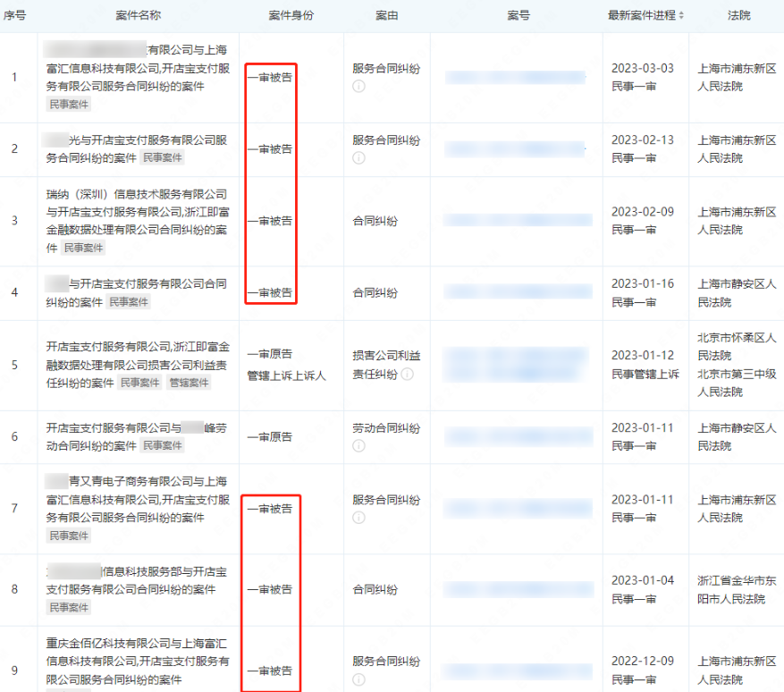The height and width of the screenshot is (692, 784).
Task: Show info icon beside 损害公司利益责任纠纷
Action: click(408, 374)
